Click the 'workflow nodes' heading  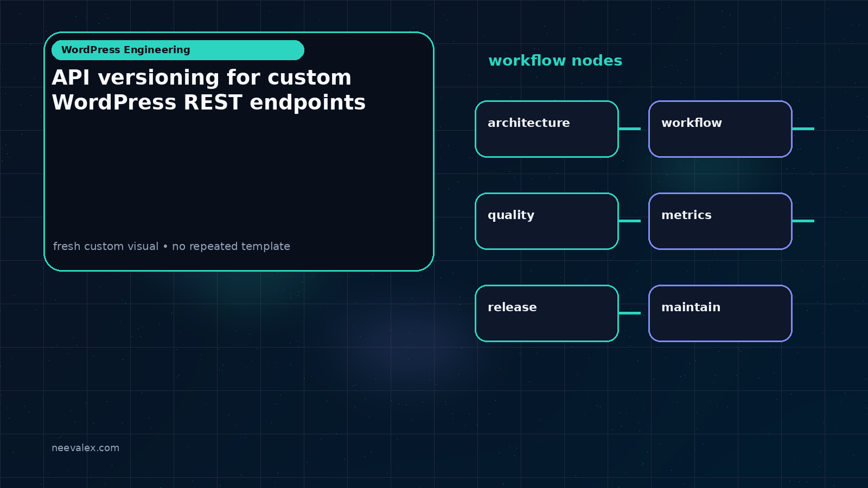click(x=555, y=60)
